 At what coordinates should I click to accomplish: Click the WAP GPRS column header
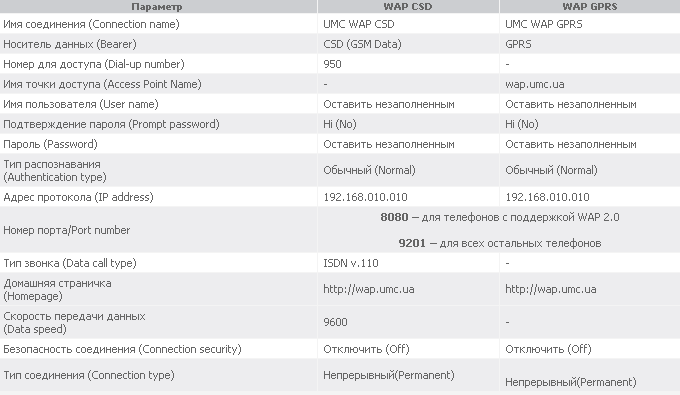tap(590, 7)
